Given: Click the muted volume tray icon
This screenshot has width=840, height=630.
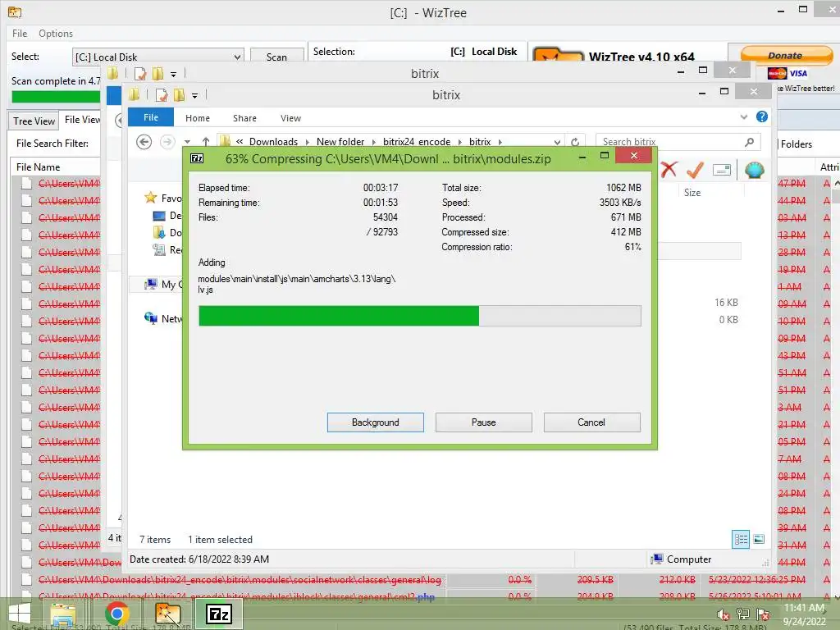Looking at the screenshot, I should [724, 614].
